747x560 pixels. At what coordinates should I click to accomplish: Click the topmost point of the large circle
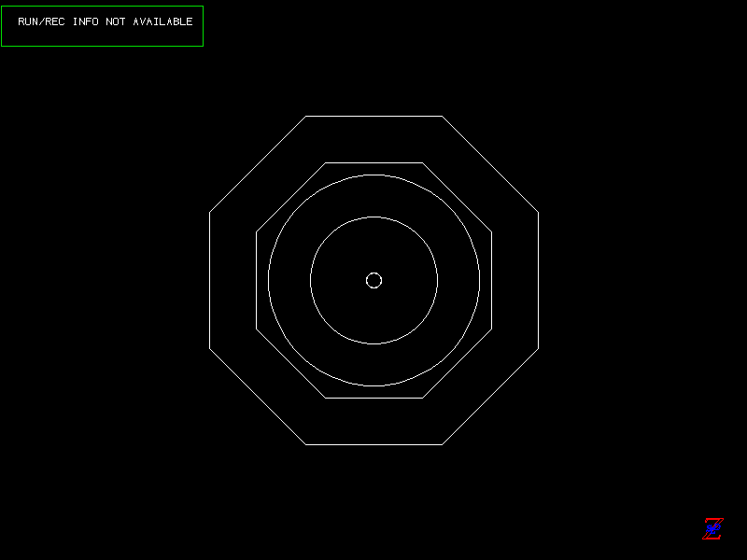click(373, 175)
